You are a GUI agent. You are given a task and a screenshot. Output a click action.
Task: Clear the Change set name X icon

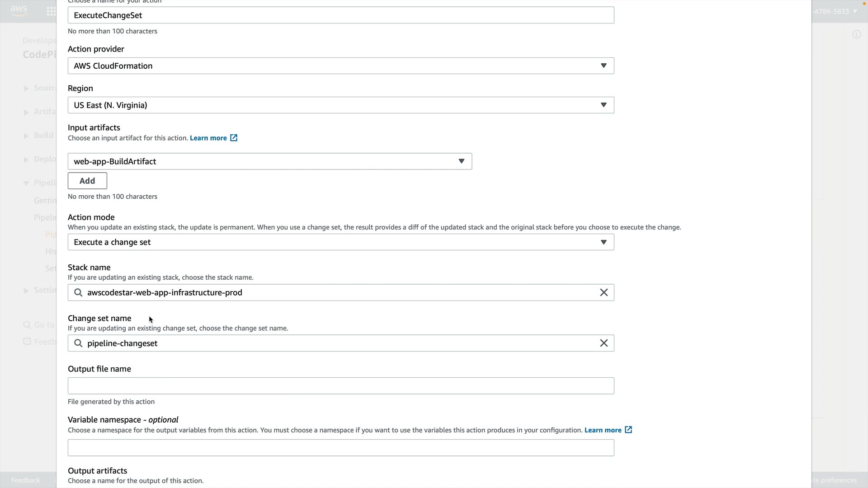tap(604, 343)
